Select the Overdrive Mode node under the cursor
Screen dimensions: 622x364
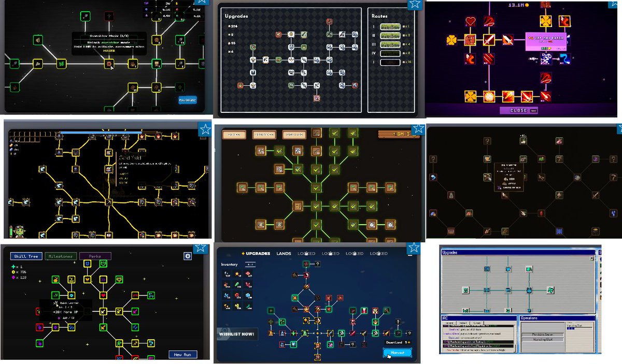[x=109, y=64]
